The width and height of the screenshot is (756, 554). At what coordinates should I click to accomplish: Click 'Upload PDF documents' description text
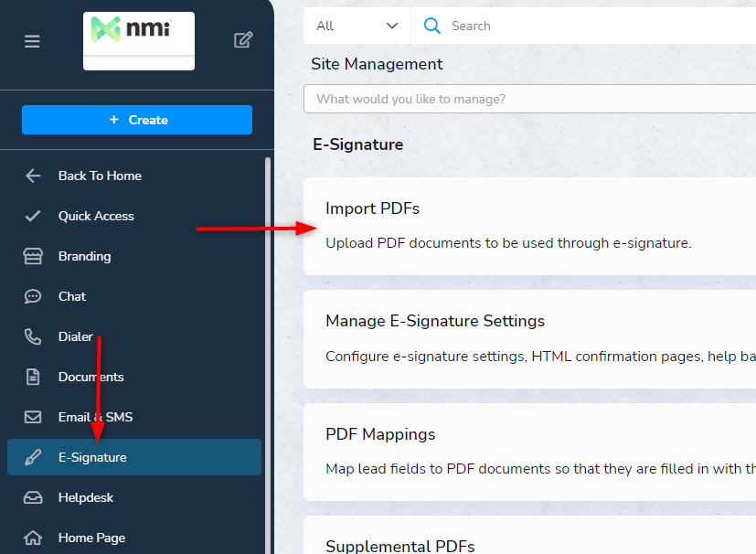pyautogui.click(x=508, y=243)
